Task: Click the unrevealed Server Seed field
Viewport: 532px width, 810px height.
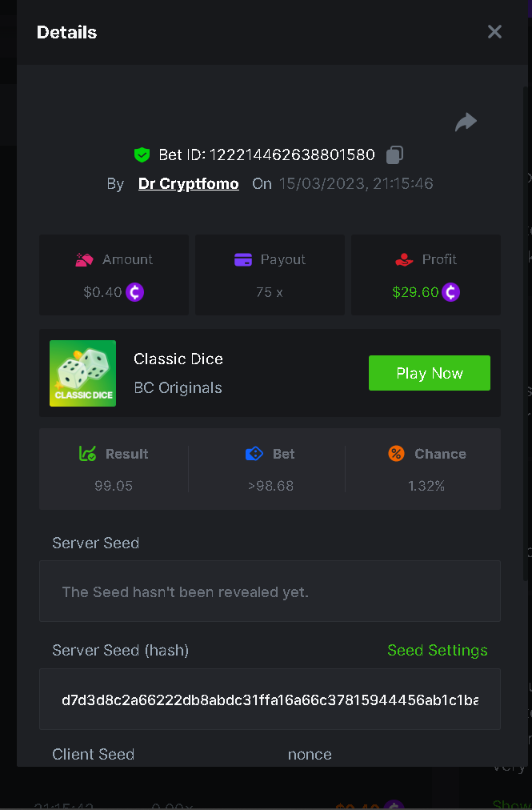Action: pos(270,592)
